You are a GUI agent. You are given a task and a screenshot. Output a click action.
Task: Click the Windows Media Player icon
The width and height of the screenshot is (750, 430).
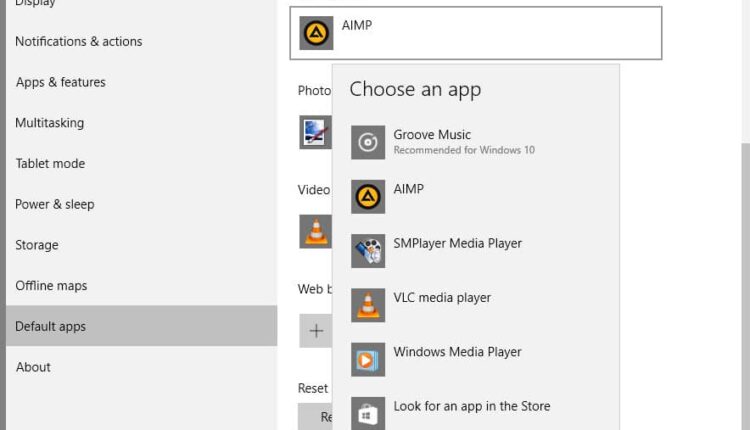click(x=368, y=359)
